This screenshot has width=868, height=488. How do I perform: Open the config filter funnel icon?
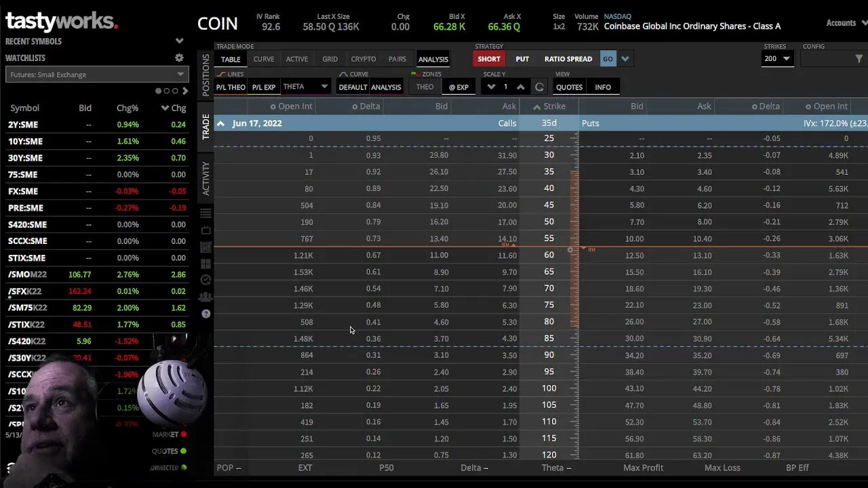(859, 59)
